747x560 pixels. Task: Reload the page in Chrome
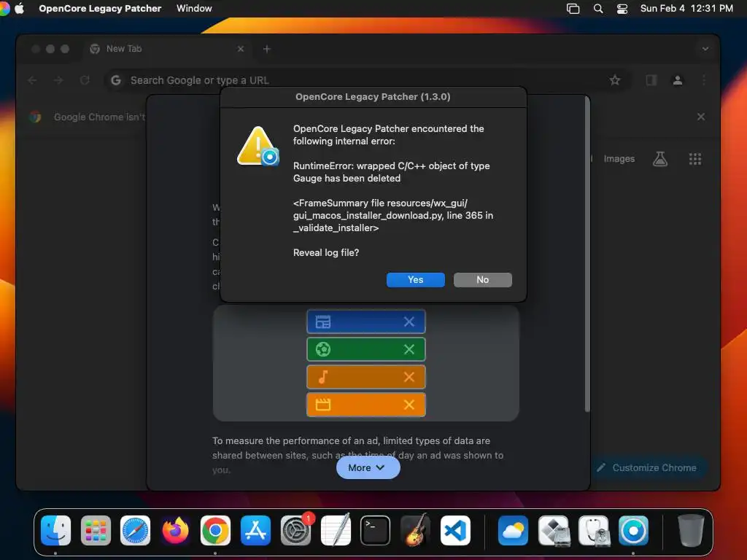pyautogui.click(x=85, y=80)
